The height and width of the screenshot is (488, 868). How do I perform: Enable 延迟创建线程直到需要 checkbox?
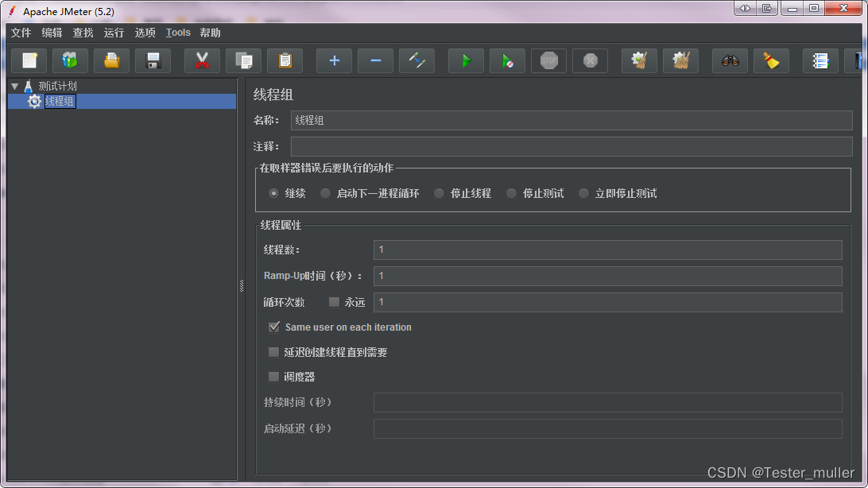273,352
